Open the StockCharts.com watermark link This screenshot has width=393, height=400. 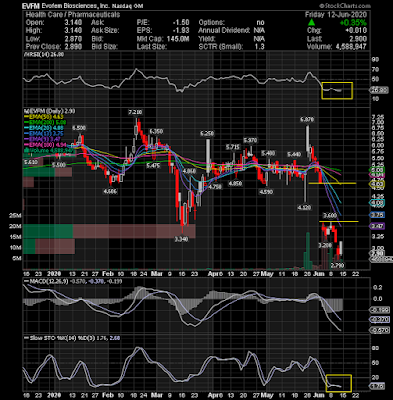pyautogui.click(x=345, y=6)
